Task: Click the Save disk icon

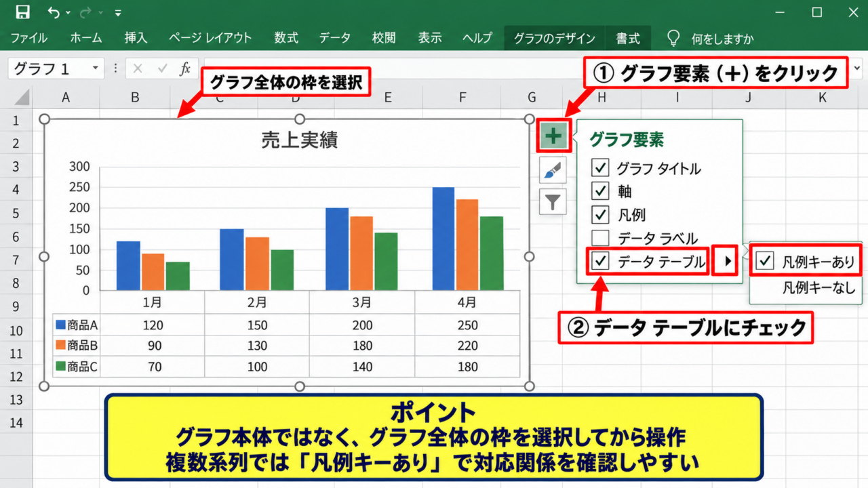Action: [x=22, y=12]
